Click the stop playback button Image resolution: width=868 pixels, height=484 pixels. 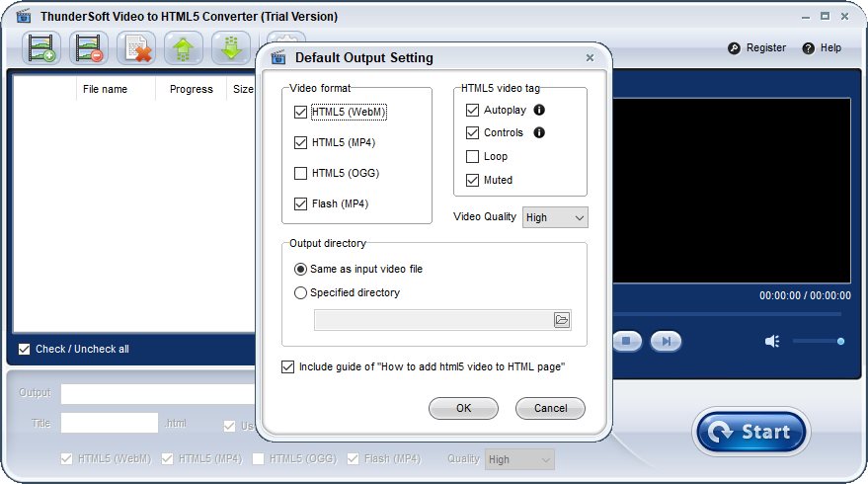coord(627,341)
